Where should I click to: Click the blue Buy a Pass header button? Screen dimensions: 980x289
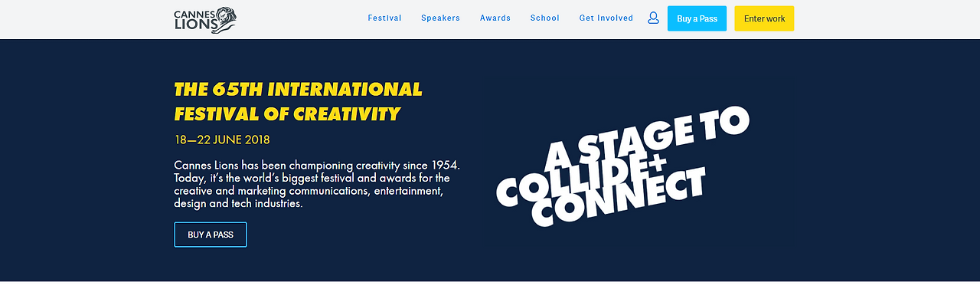click(697, 18)
